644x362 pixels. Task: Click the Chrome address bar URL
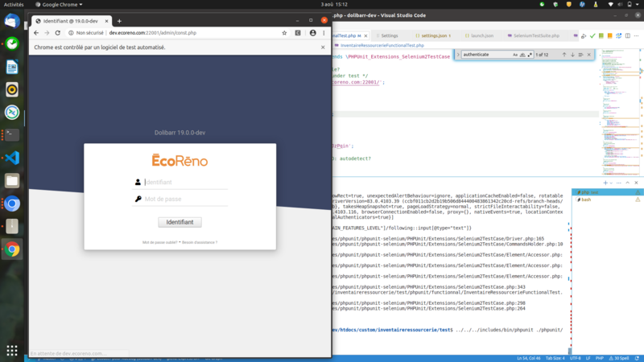pos(153,33)
